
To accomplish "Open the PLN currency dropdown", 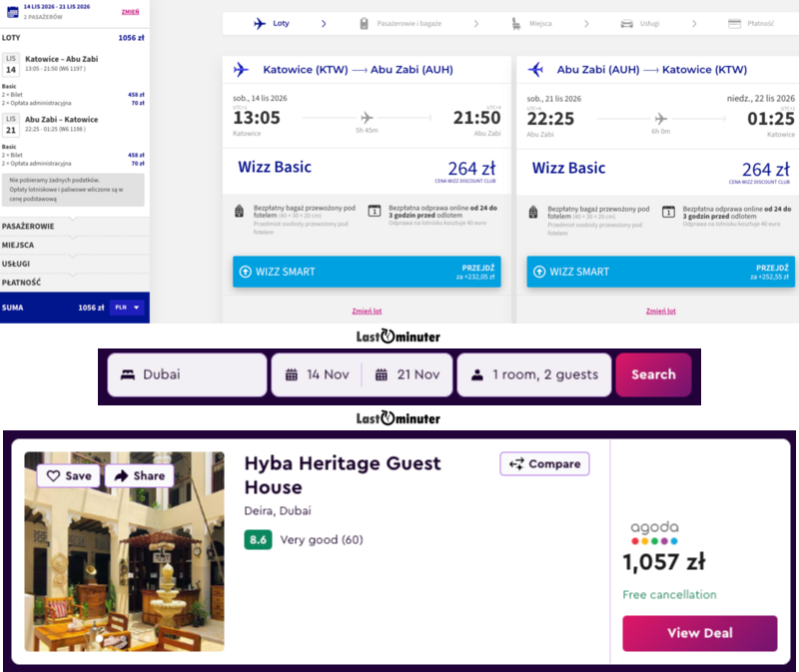I will (126, 308).
